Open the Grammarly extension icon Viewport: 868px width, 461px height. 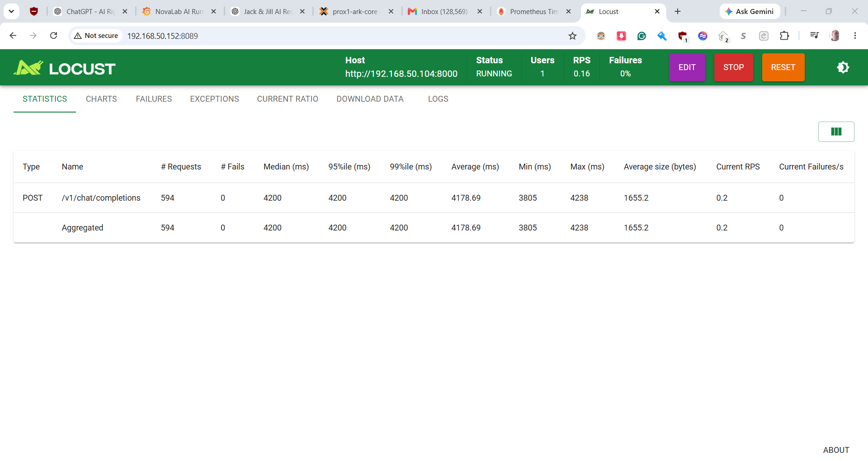click(642, 36)
